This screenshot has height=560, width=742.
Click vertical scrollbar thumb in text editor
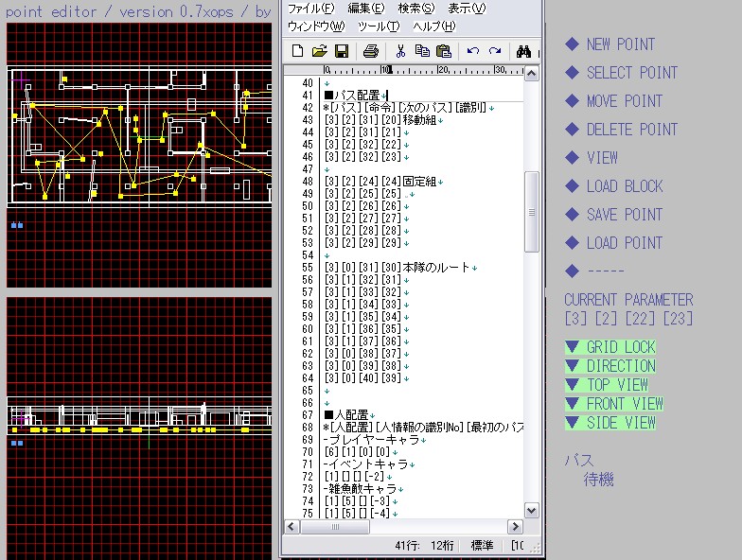[x=532, y=212]
